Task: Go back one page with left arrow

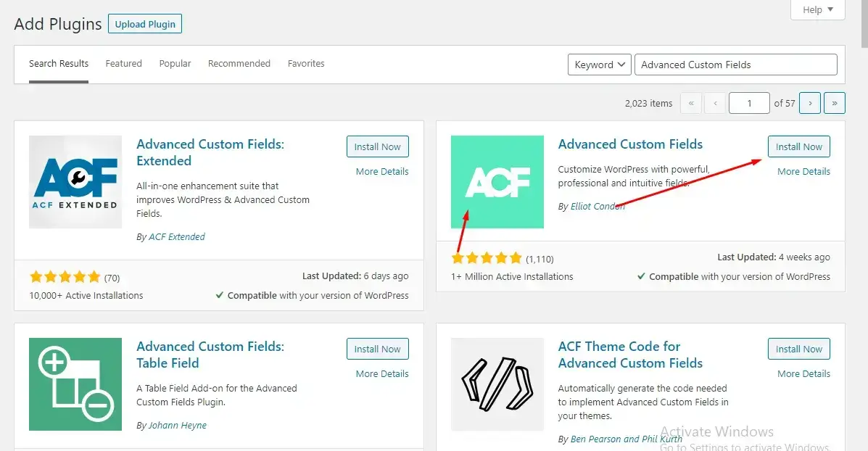Action: pos(715,103)
